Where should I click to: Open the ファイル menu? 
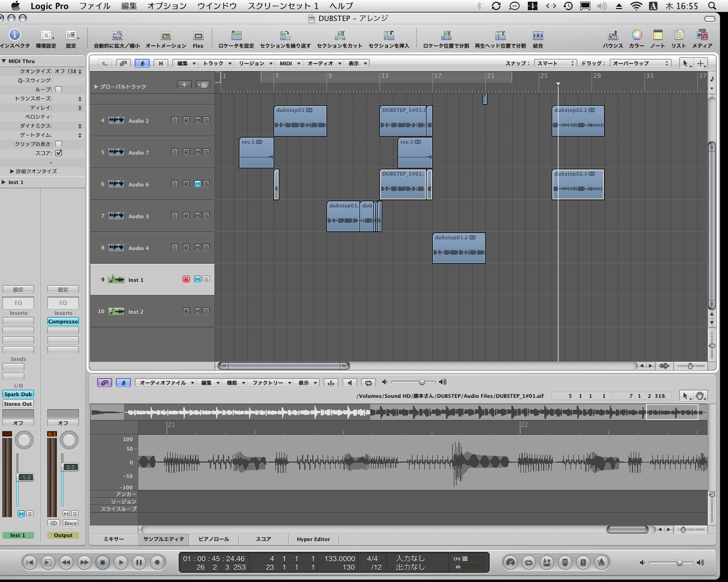[x=94, y=6]
